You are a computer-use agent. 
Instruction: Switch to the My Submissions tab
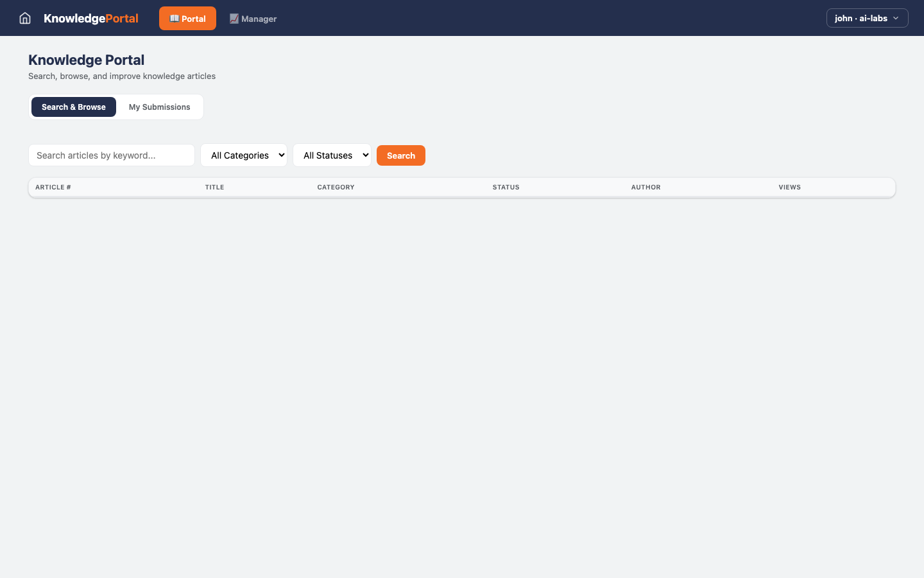pos(158,107)
